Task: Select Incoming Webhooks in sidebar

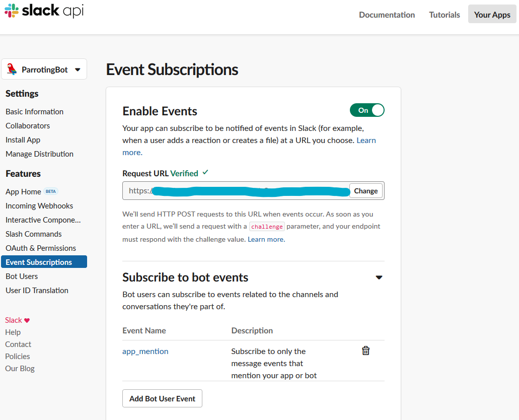Action: pos(39,205)
